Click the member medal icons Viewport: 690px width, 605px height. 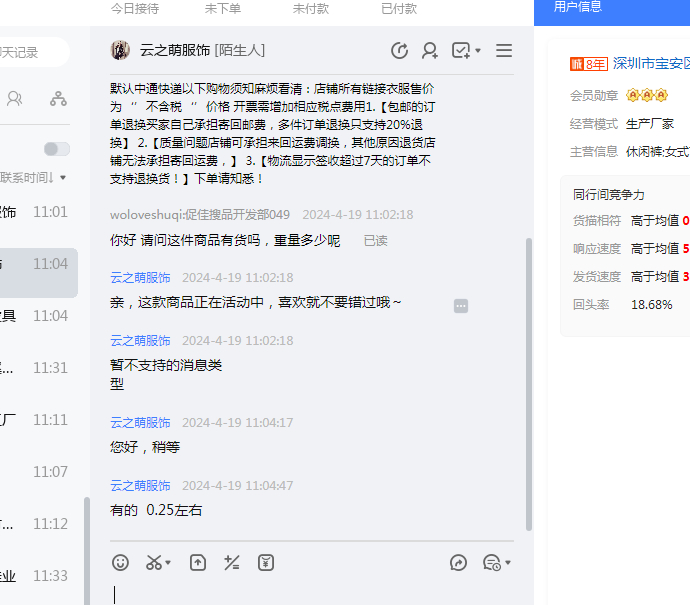tap(647, 95)
